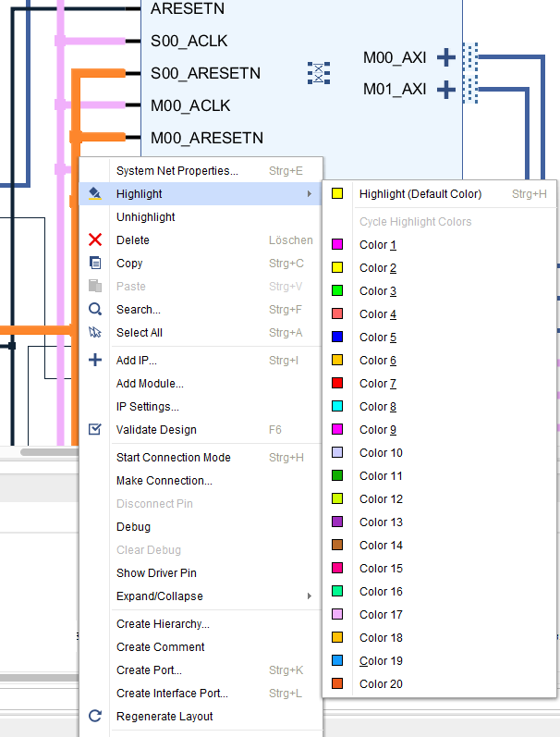Expand the M01_AXI interface plus icon
The width and height of the screenshot is (560, 737).
point(445,90)
